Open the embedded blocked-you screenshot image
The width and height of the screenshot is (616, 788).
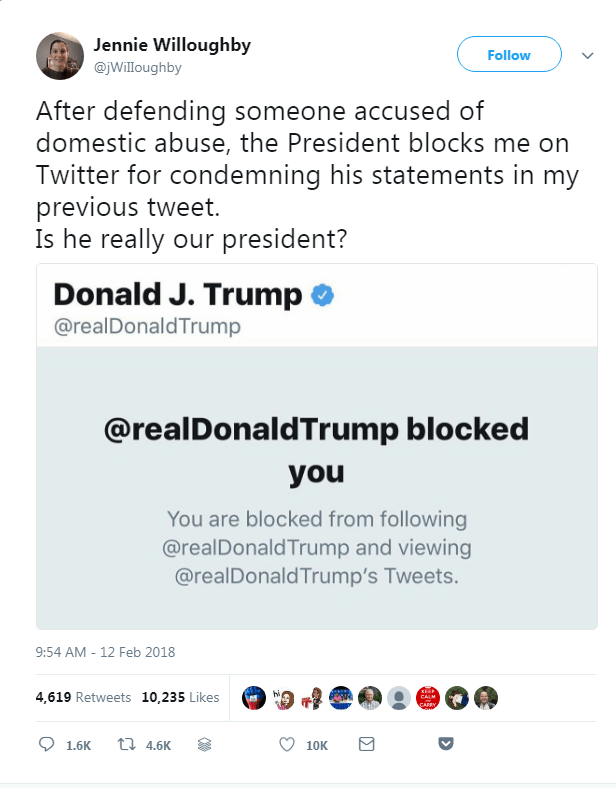point(316,446)
